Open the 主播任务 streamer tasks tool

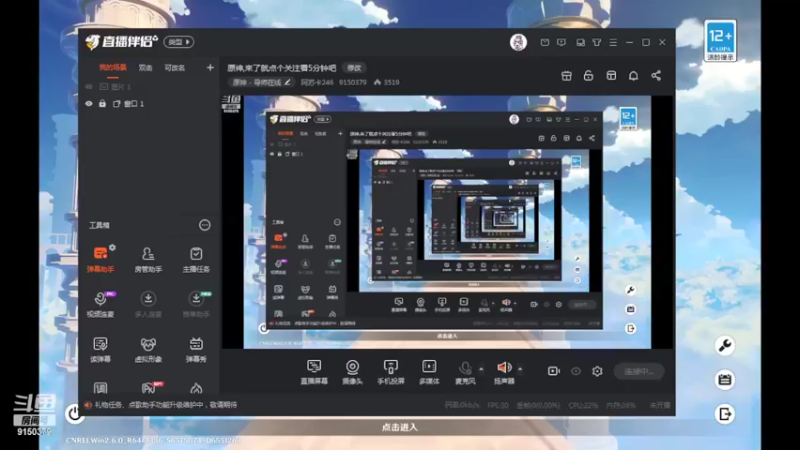pyautogui.click(x=196, y=259)
